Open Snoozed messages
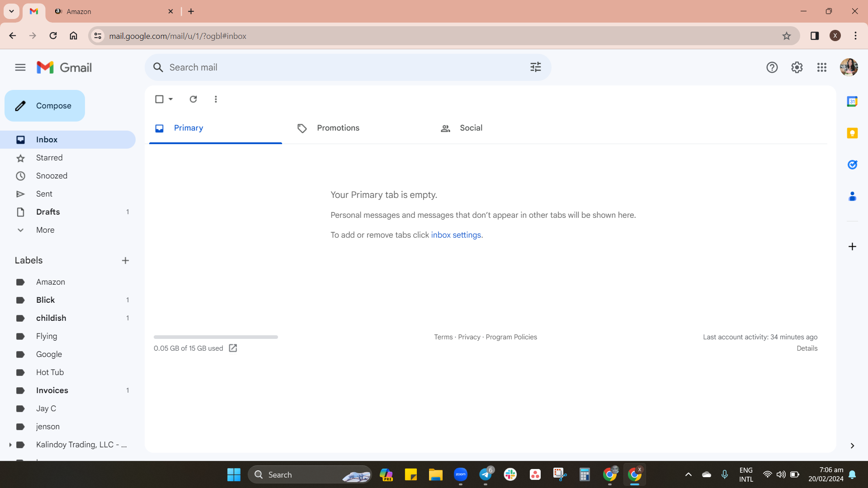 click(68, 176)
